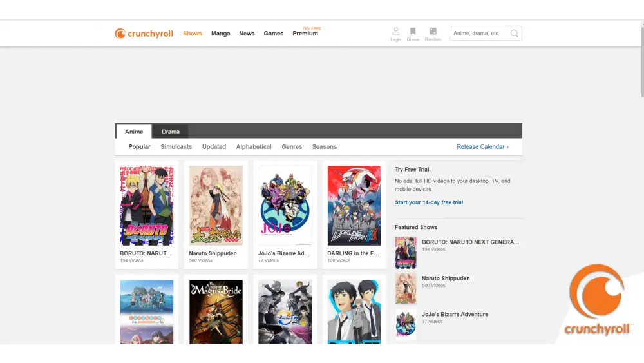Switch to the Drama tab

171,132
